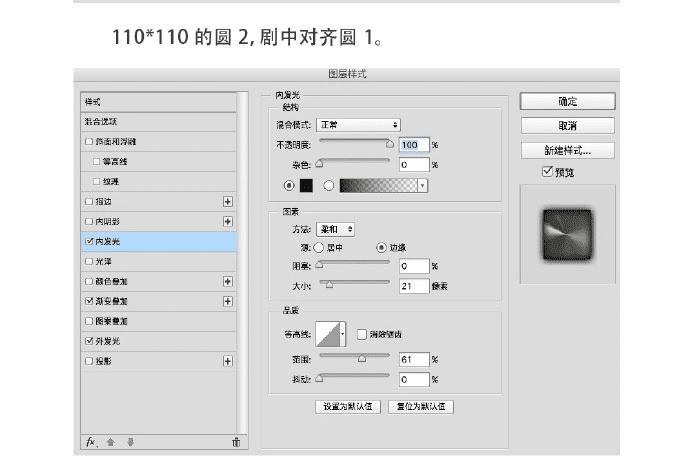Add another 投影 effect with its plus icon
The width and height of the screenshot is (690, 456).
coord(228,361)
